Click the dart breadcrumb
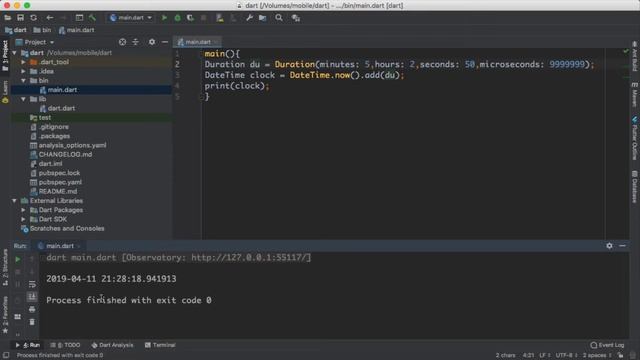640x360 pixels. pyautogui.click(x=16, y=30)
